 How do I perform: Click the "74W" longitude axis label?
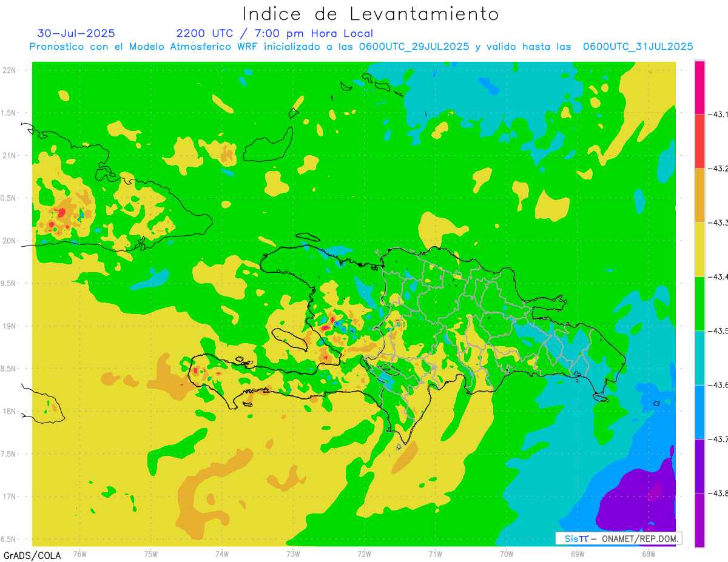click(222, 554)
